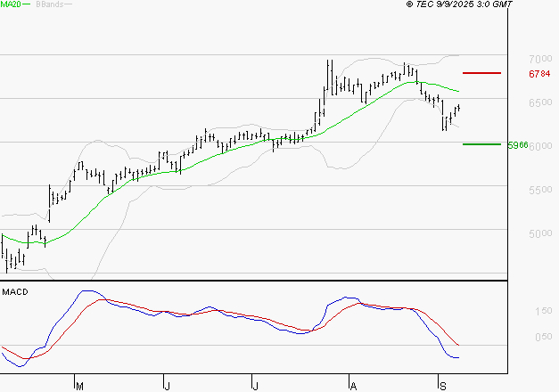
Task: Select the red resistance line marker
Action: [481, 73]
